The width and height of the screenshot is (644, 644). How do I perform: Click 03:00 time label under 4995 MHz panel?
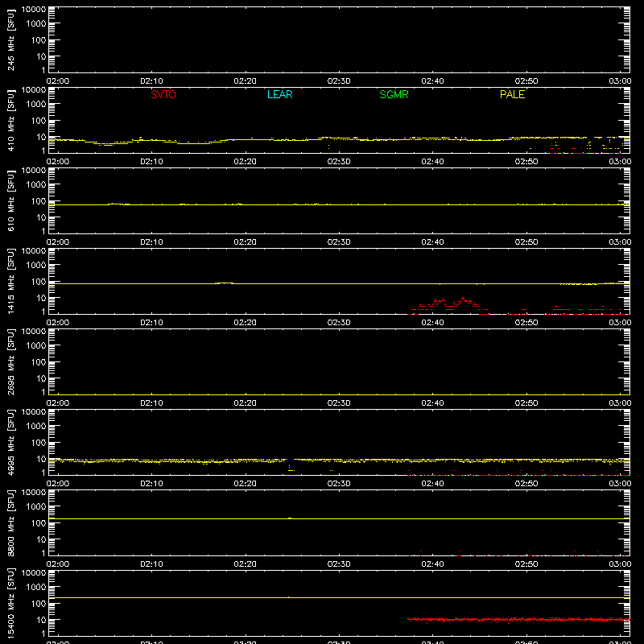(620, 484)
